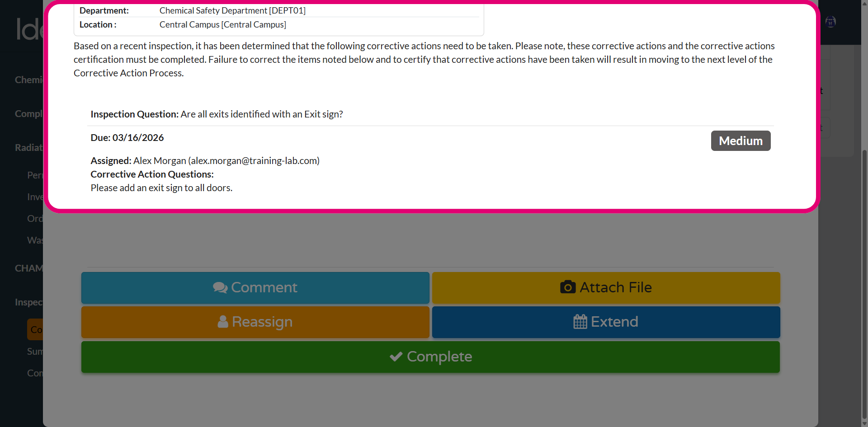Click 'Central Campus [Central Campus]' location value
868x427 pixels.
[223, 24]
